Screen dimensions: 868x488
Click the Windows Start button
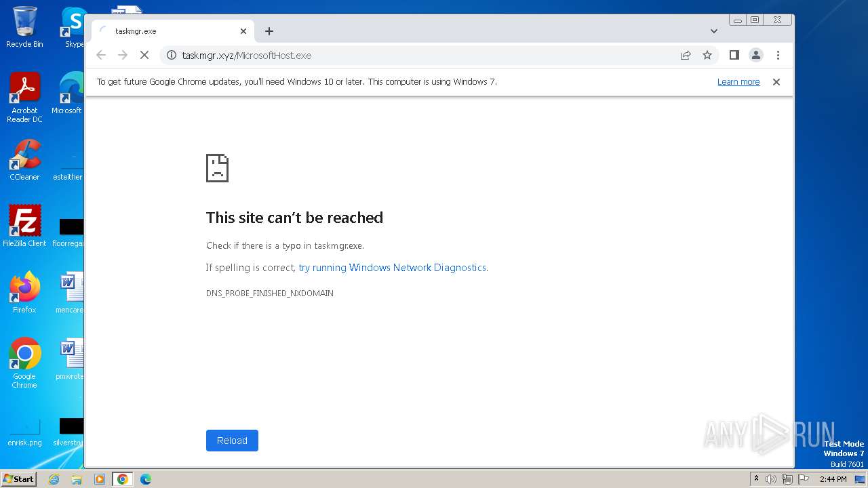coord(18,479)
